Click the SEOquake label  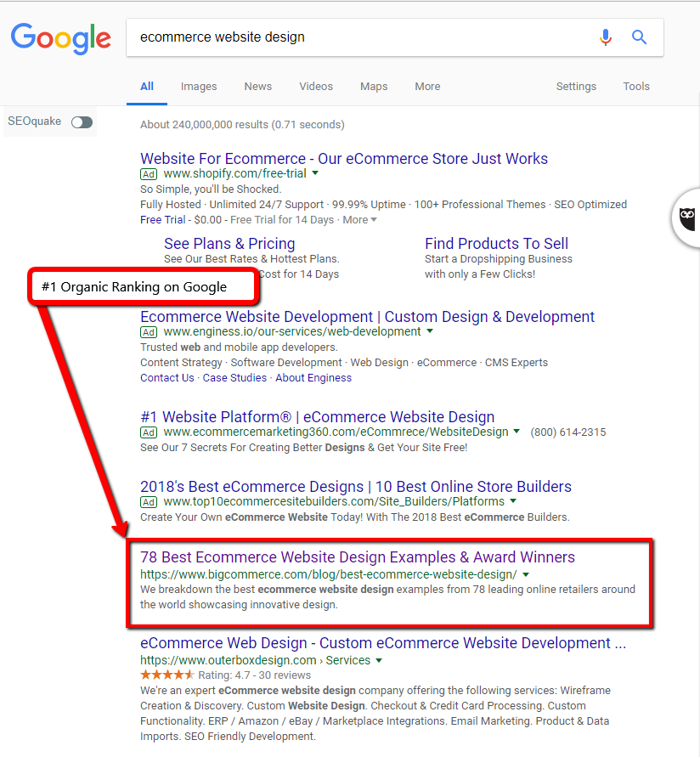(34, 121)
